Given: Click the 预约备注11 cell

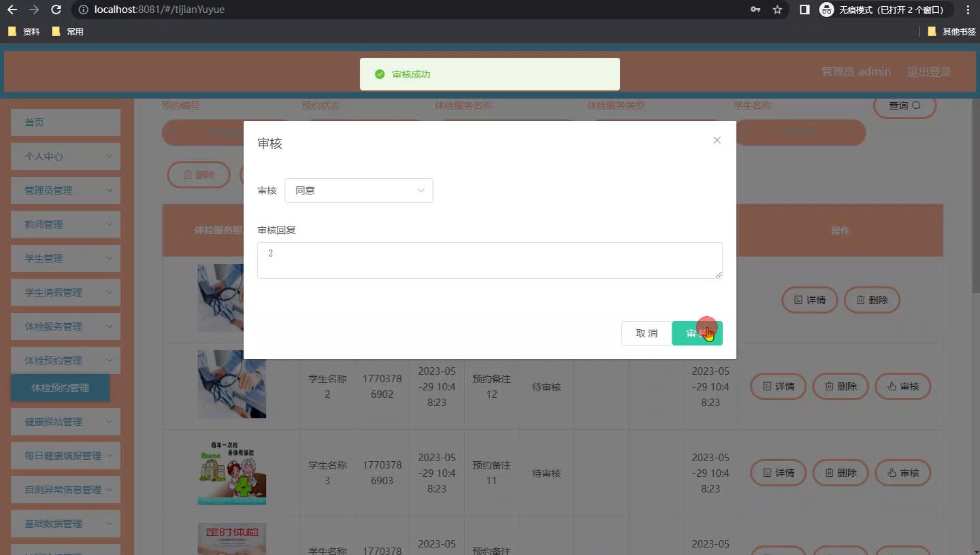Looking at the screenshot, I should point(491,473).
